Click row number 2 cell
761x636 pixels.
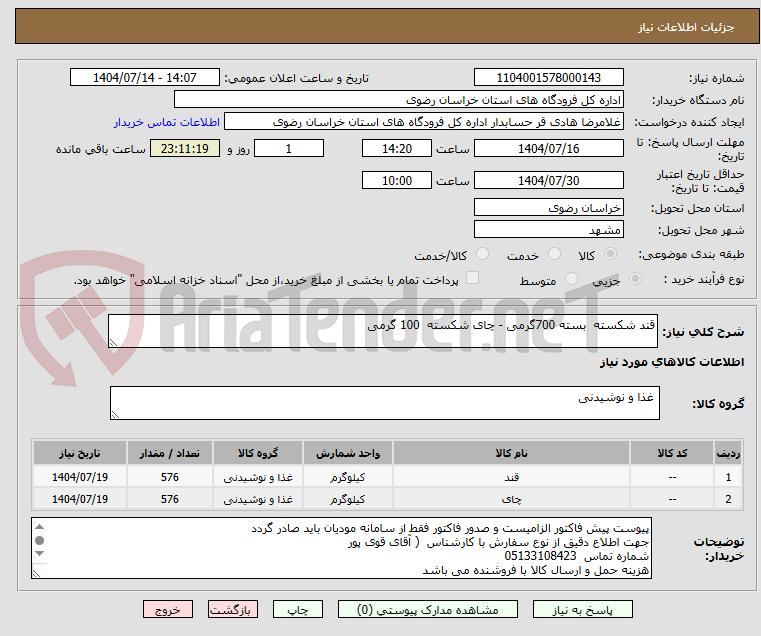728,499
